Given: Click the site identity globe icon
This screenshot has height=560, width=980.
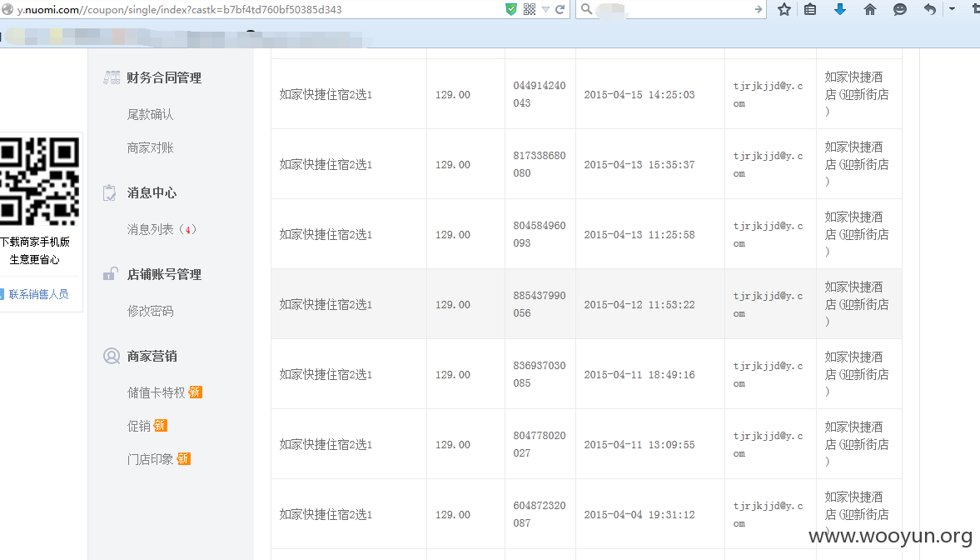Looking at the screenshot, I should click(x=7, y=9).
